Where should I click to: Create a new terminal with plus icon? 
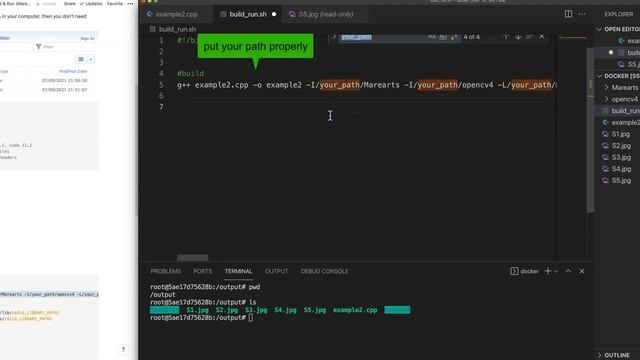tap(547, 271)
